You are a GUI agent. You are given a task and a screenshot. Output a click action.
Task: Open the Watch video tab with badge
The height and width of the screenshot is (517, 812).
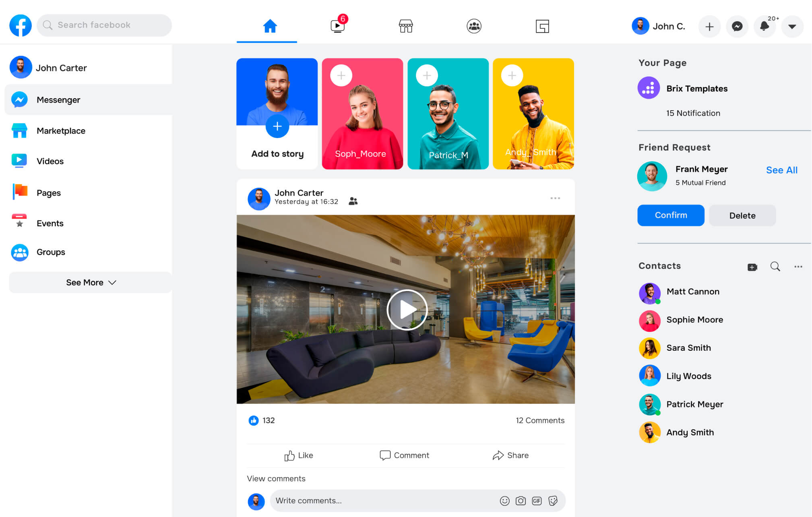(337, 26)
